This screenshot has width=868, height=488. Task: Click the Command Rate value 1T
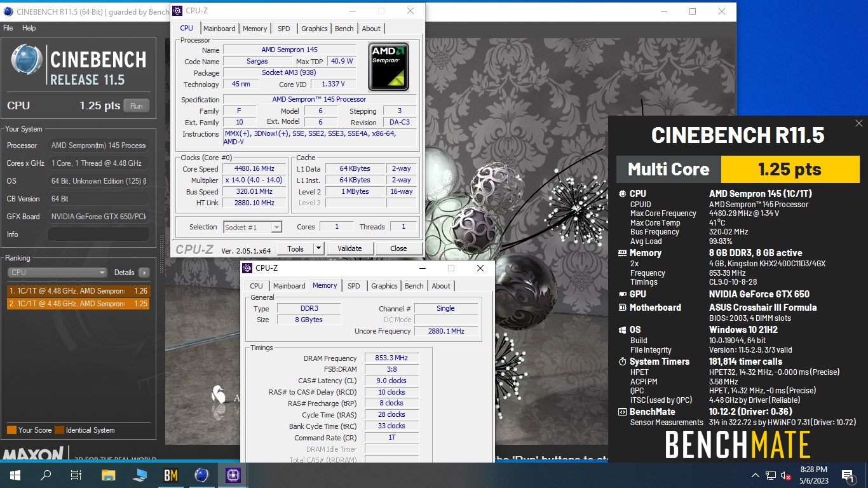(x=392, y=437)
